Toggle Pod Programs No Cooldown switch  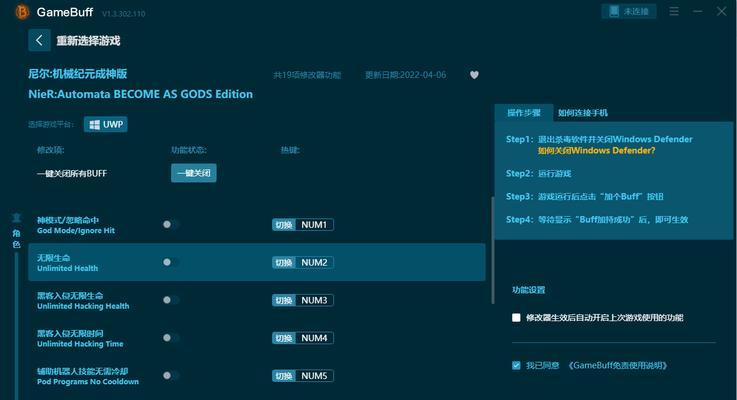[x=171, y=376]
